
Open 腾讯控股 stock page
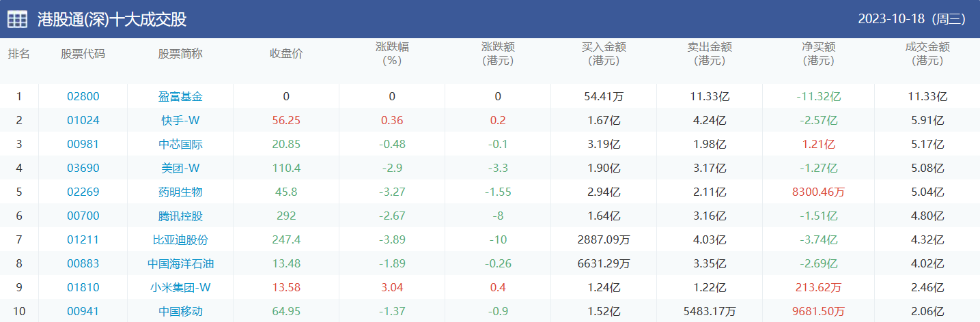tap(180, 216)
